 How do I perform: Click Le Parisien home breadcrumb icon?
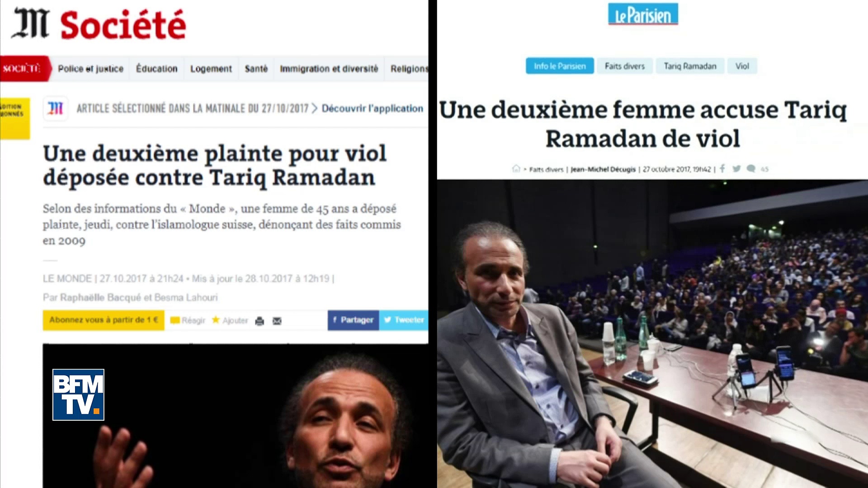coord(516,169)
